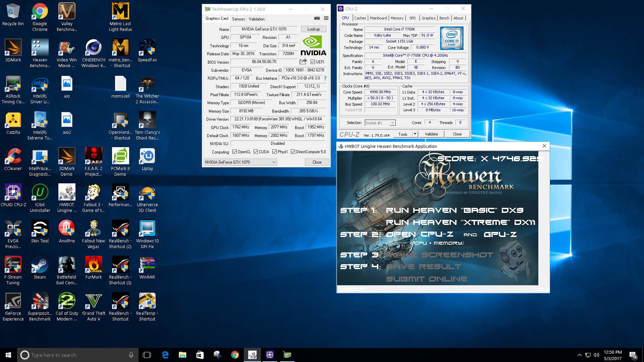Expand the CPU-Z Tools dropdown arrow

415,134
